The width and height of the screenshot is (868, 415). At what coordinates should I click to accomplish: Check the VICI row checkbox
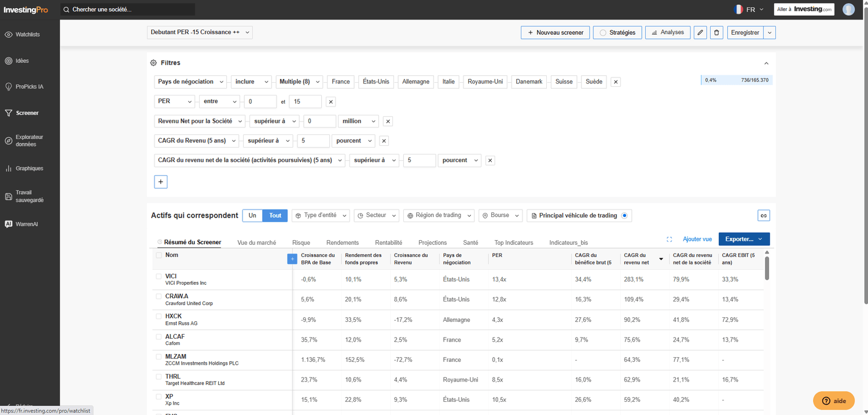pos(159,277)
